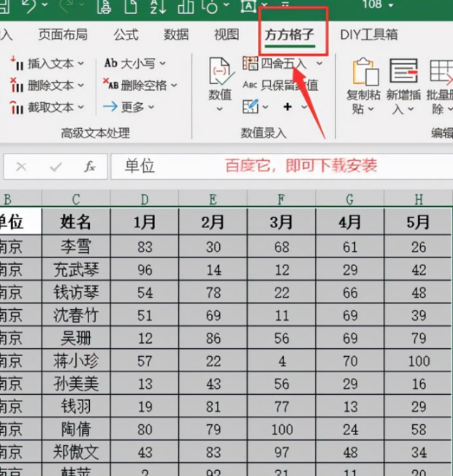The width and height of the screenshot is (453, 476).
Task: Select column F header
Action: [281, 200]
